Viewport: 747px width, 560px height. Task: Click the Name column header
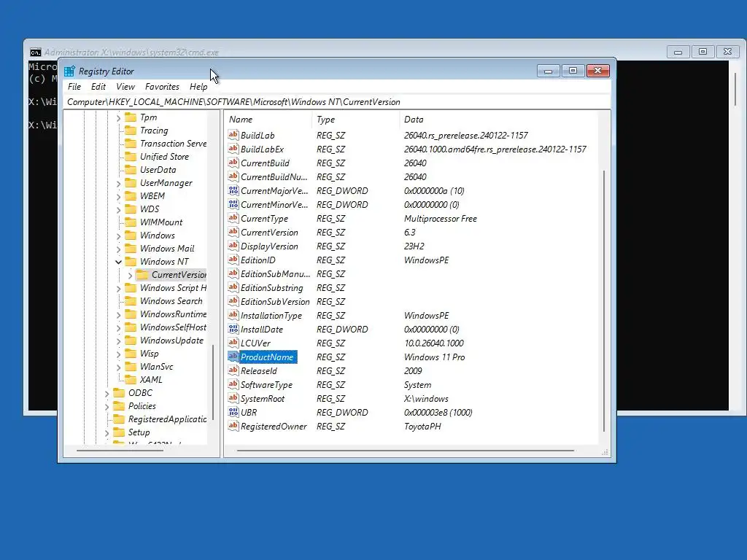[268, 120]
